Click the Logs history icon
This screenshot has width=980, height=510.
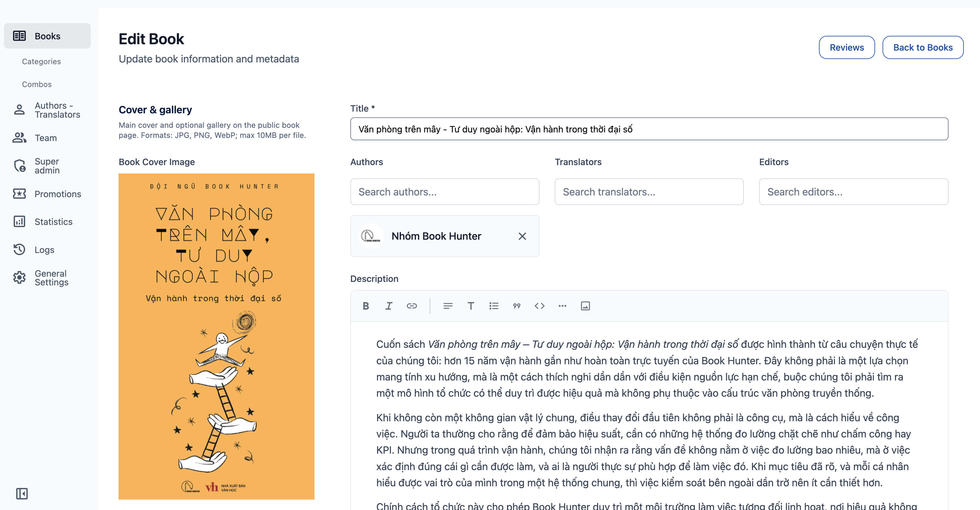pyautogui.click(x=19, y=250)
